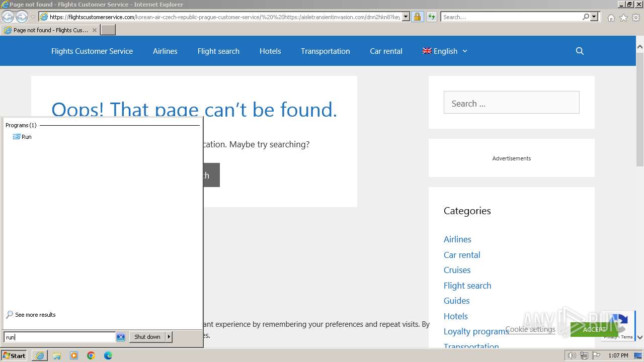Click the Action Center flag tray icon

pyautogui.click(x=595, y=356)
